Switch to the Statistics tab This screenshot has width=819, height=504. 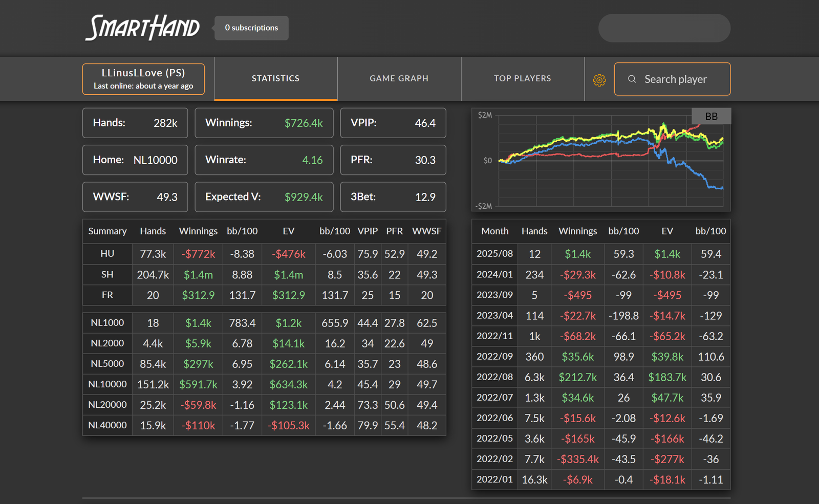[x=275, y=79]
